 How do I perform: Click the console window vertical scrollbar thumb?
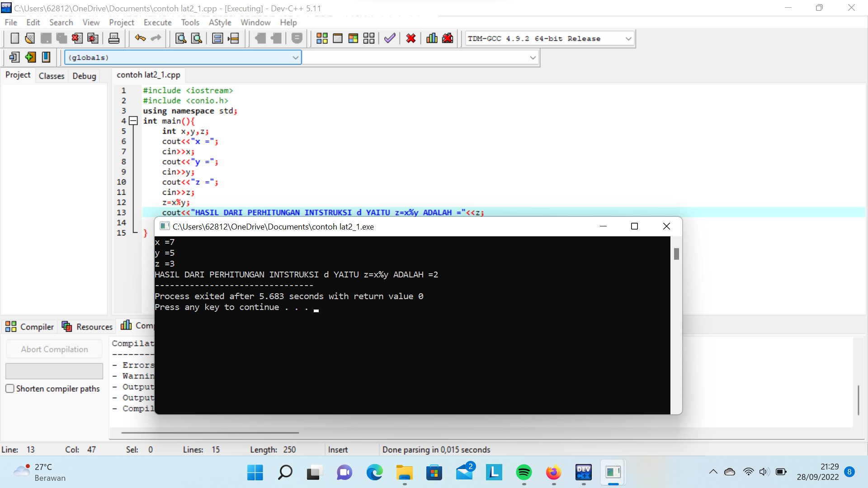pyautogui.click(x=676, y=254)
